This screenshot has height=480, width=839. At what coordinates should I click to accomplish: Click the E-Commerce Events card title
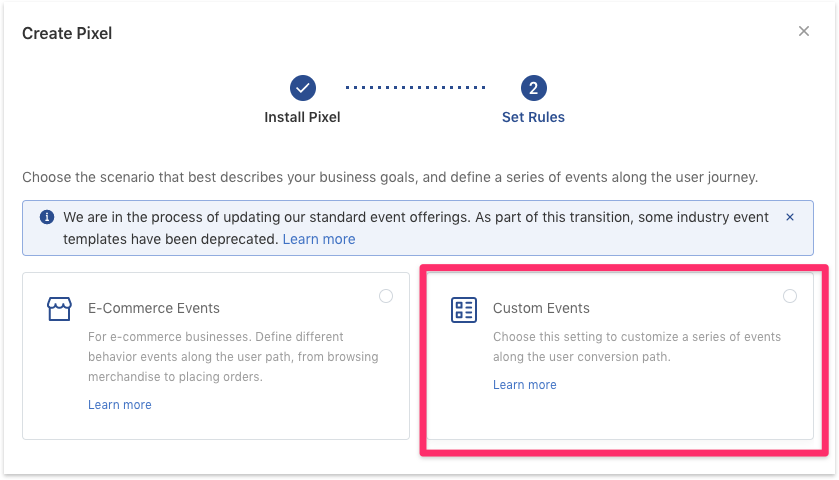point(154,308)
